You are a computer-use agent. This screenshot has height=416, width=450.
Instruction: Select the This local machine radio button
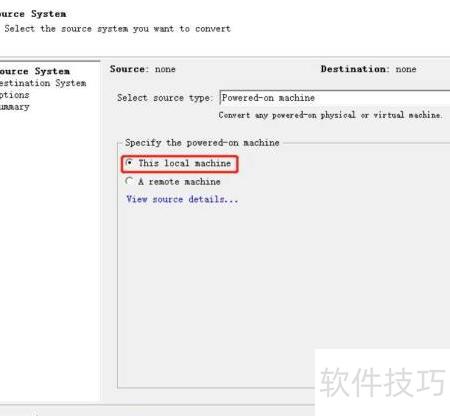click(129, 163)
